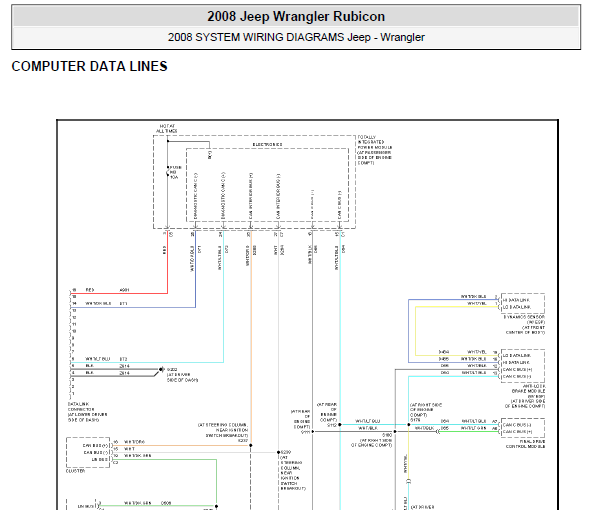The image size is (606, 510).
Task: Select the "ELECTRONICS" box label
Action: click(267, 144)
